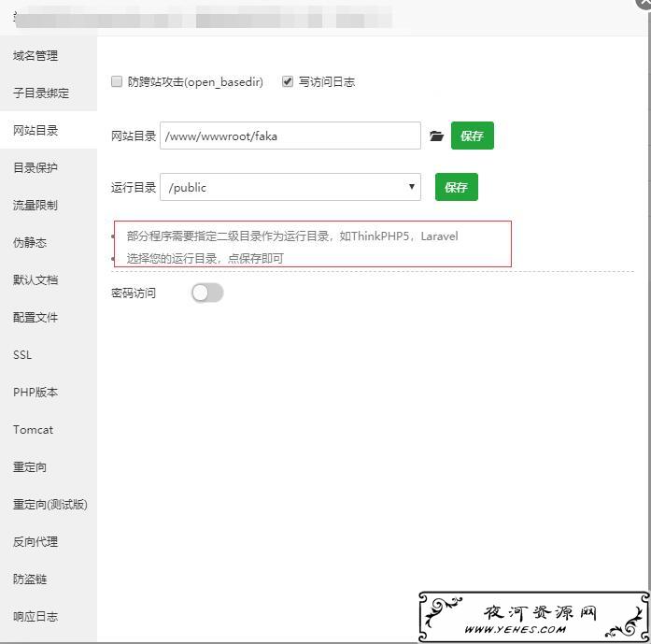The height and width of the screenshot is (644, 651).
Task: Save the 运行目录 setting
Action: pyautogui.click(x=457, y=187)
